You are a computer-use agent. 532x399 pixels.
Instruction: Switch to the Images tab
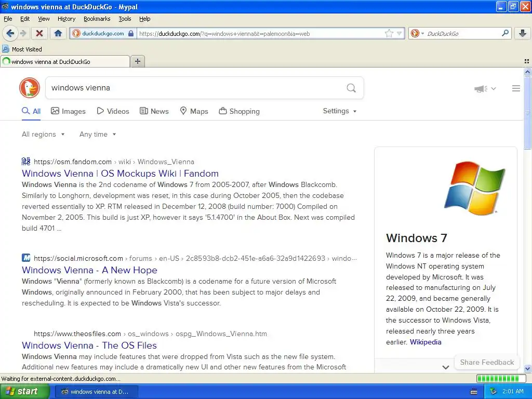pyautogui.click(x=68, y=111)
